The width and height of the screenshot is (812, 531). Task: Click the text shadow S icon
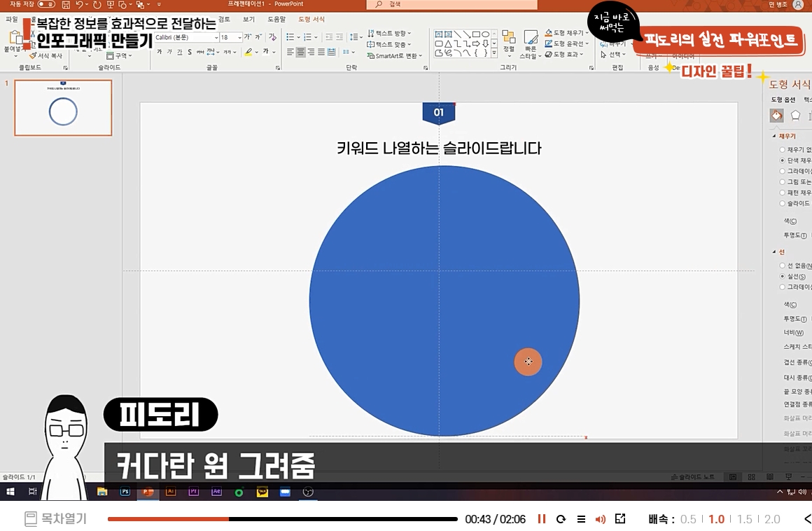point(190,52)
